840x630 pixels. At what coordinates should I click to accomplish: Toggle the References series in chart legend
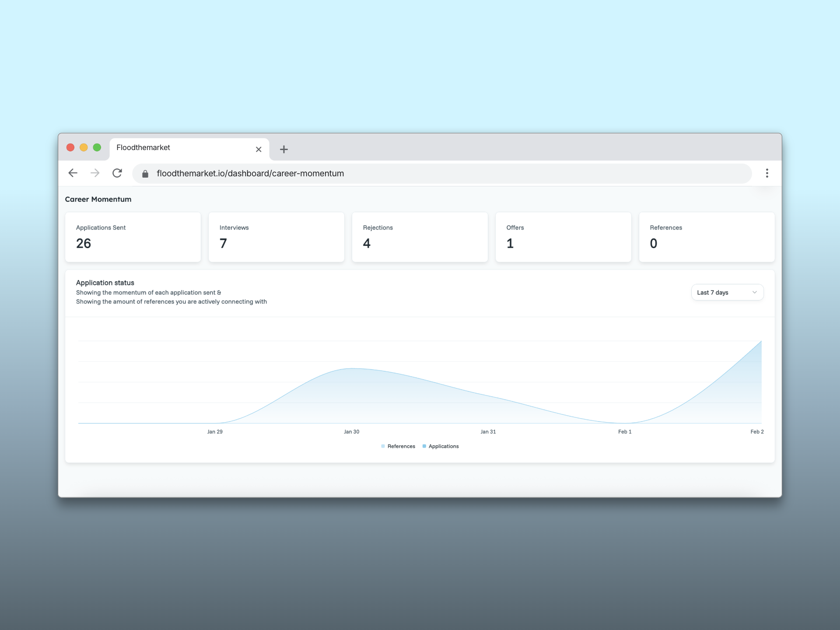pos(397,446)
